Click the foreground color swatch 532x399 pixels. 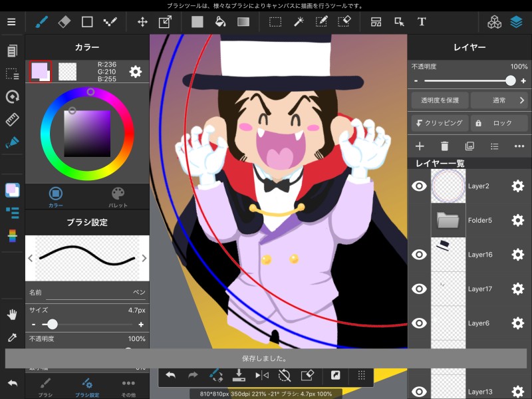[x=41, y=72]
